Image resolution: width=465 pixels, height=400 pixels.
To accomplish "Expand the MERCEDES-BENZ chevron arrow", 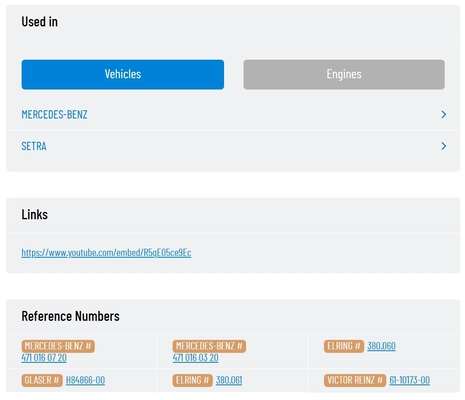I will pos(444,114).
